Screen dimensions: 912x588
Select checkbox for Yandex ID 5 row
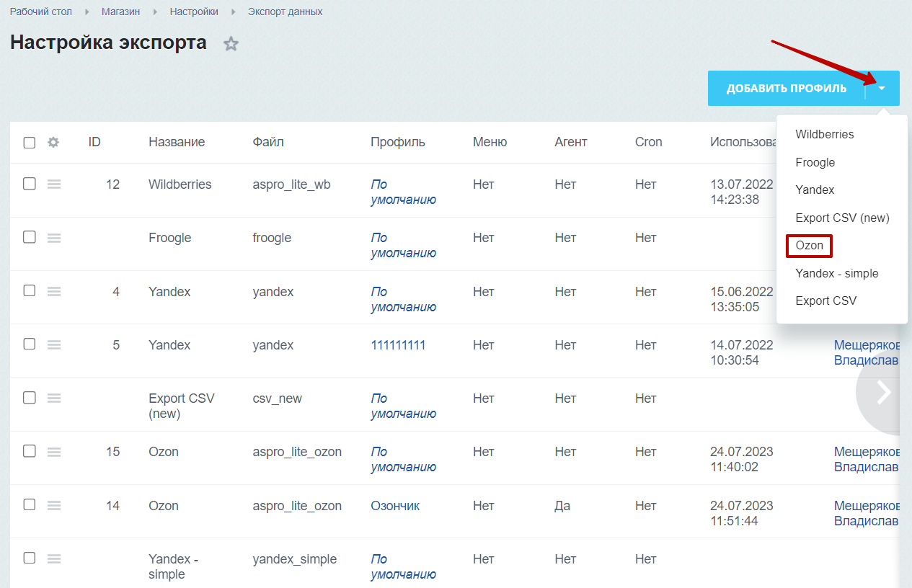[30, 344]
